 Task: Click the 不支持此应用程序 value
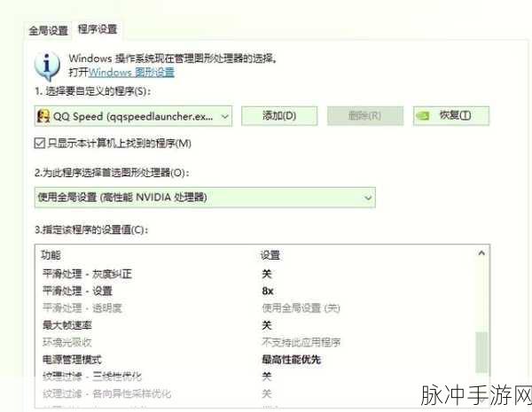point(301,342)
